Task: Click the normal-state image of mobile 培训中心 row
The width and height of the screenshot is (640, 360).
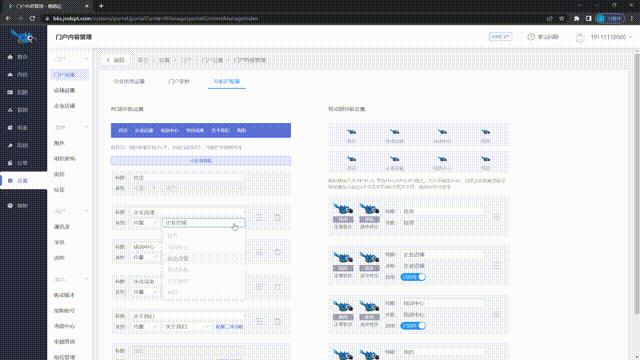Action: (343, 309)
